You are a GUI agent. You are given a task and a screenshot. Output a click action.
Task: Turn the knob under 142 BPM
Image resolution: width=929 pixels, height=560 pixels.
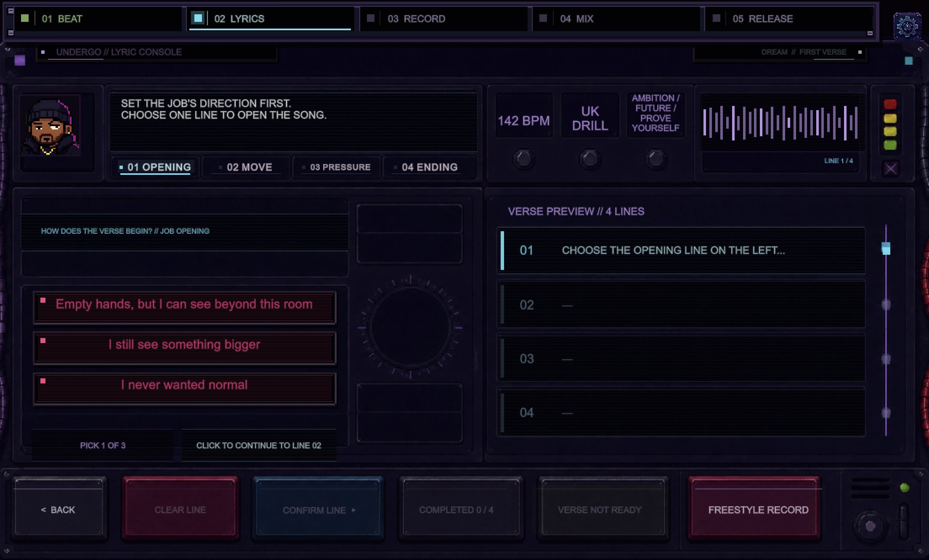click(x=523, y=158)
